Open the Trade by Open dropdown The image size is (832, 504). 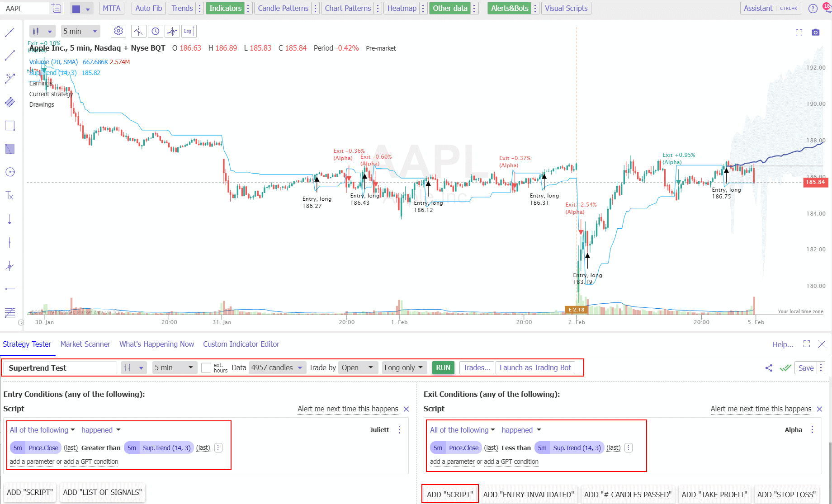pyautogui.click(x=358, y=367)
